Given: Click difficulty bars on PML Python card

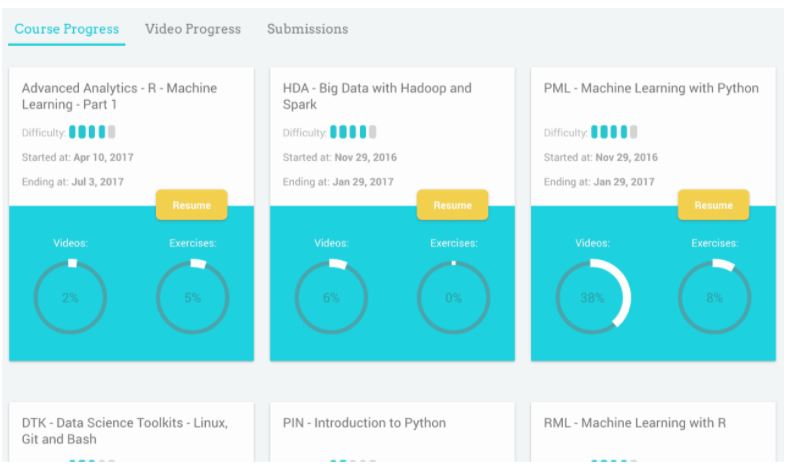Looking at the screenshot, I should pyautogui.click(x=615, y=132).
